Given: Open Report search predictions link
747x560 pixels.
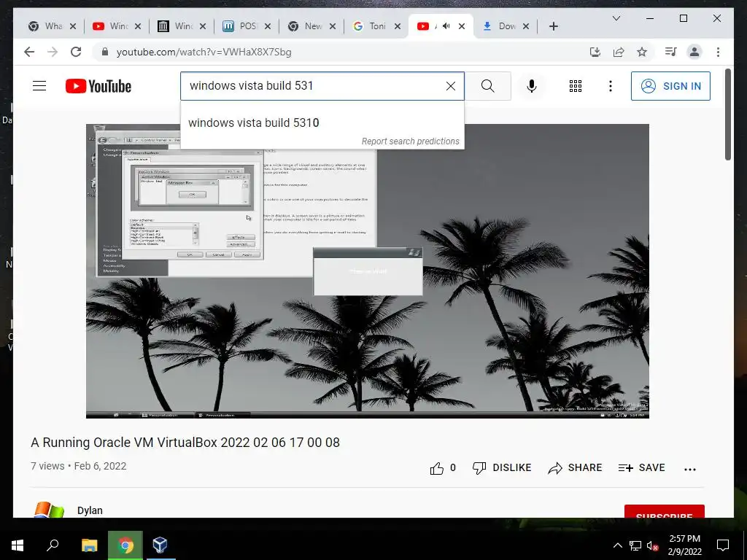Looking at the screenshot, I should [410, 141].
